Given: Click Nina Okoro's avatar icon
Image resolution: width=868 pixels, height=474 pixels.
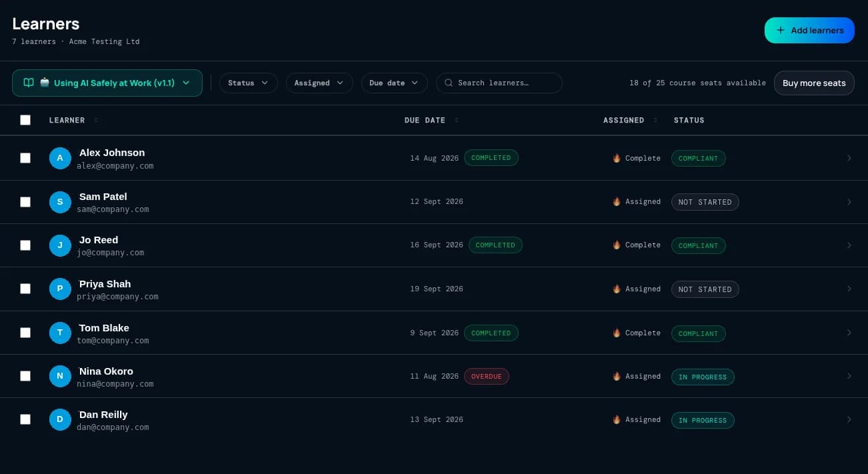Looking at the screenshot, I should tap(60, 376).
